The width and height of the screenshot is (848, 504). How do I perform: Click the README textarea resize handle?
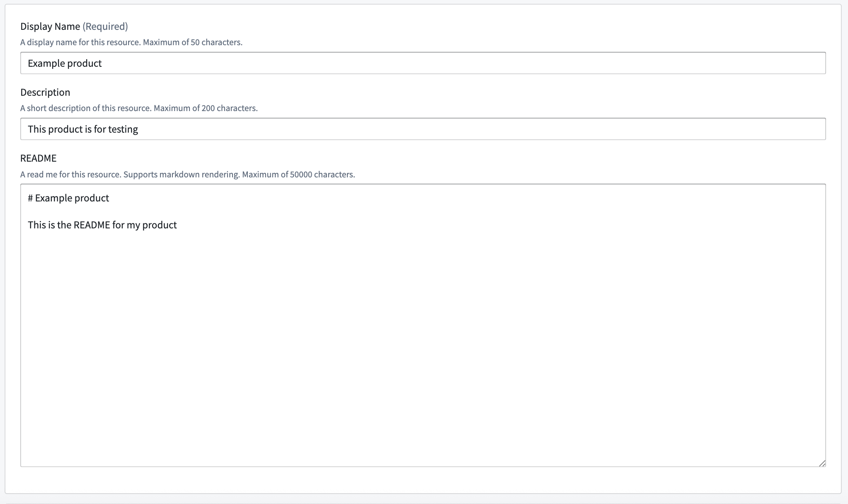(822, 463)
